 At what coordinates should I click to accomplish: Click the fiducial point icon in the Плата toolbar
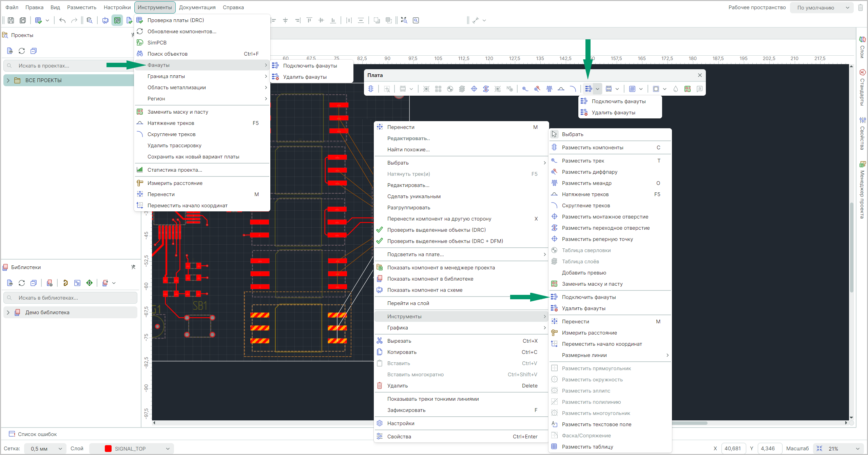[x=474, y=89]
